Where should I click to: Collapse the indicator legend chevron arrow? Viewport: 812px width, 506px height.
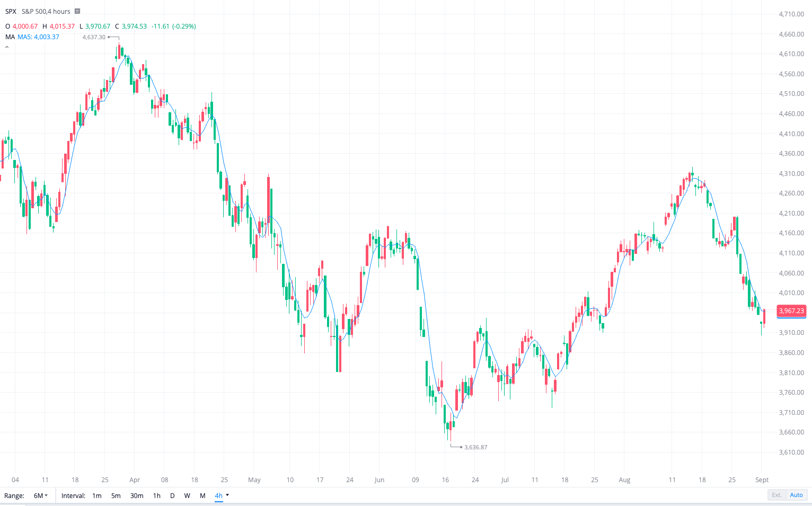click(x=6, y=47)
